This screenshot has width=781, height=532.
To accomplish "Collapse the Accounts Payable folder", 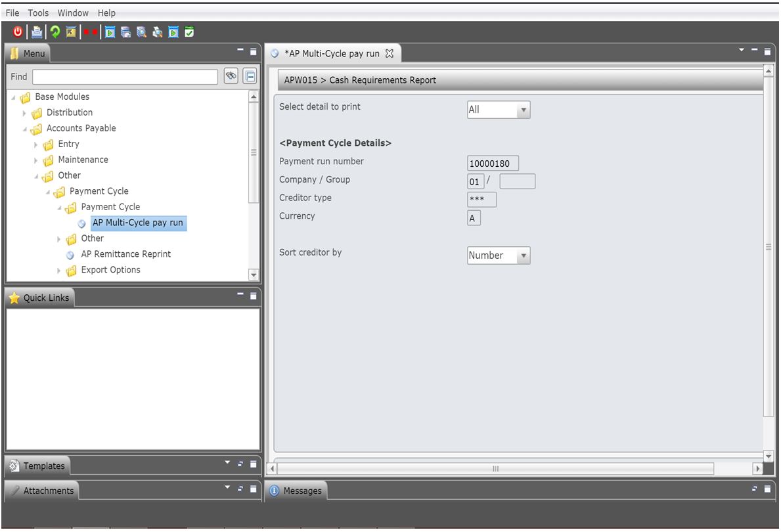I will click(24, 129).
